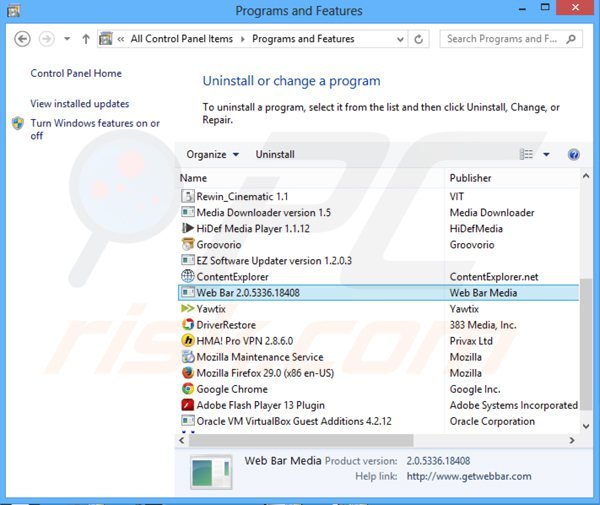Select the Mozilla Firefox 29.0 icon
This screenshot has width=600, height=505.
tap(188, 373)
